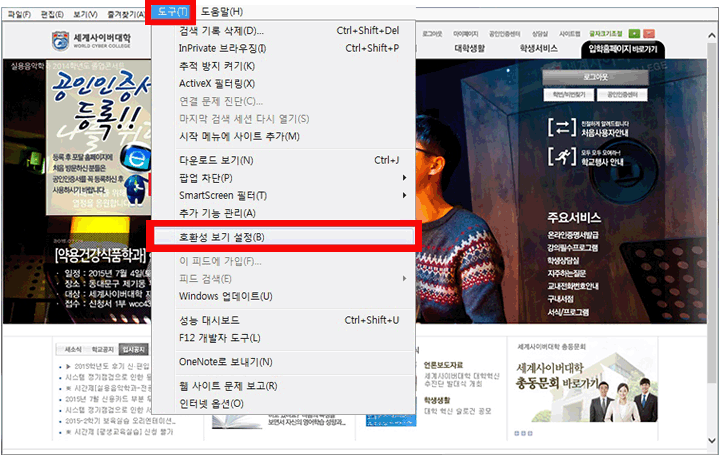Open 학생상담실 service link

click(x=563, y=261)
